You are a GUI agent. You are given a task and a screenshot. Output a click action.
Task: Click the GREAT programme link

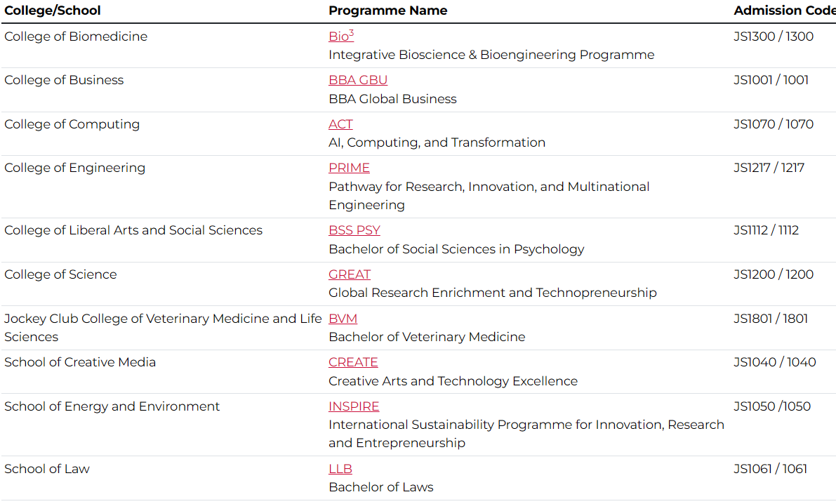350,274
